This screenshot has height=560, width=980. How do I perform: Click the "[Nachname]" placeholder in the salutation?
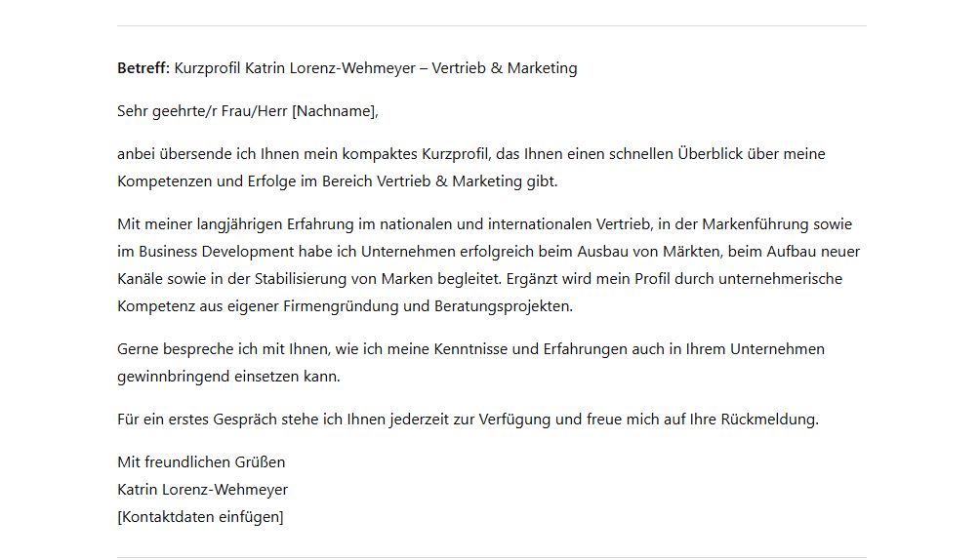click(x=334, y=111)
